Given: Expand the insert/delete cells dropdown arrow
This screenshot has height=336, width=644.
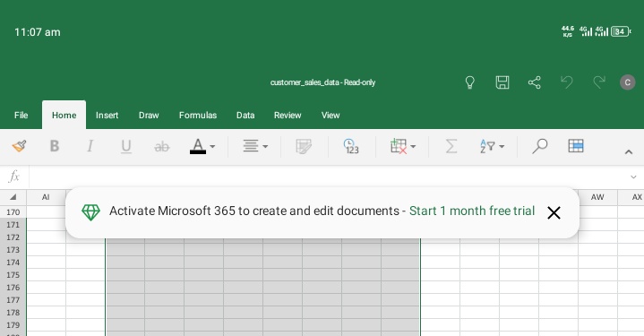Looking at the screenshot, I should [x=413, y=146].
